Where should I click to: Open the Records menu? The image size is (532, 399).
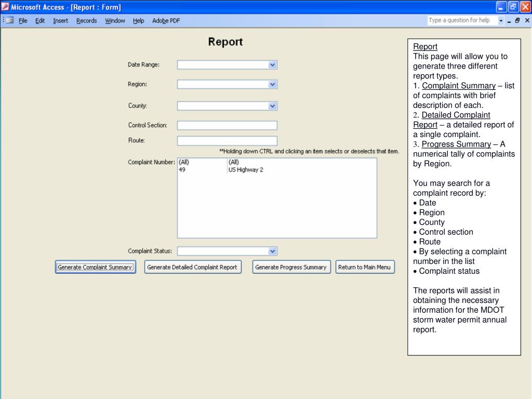pyautogui.click(x=87, y=21)
